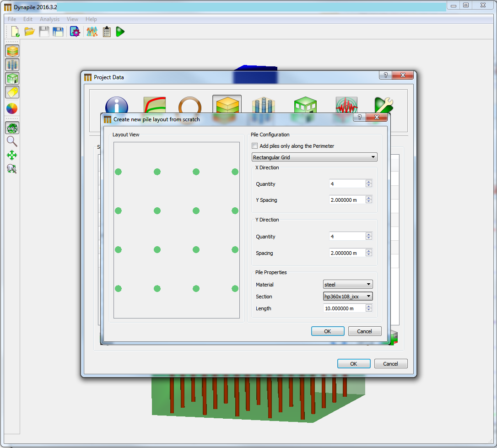Open an existing project with the folder icon
Screen dimensions: 497x448
point(29,32)
